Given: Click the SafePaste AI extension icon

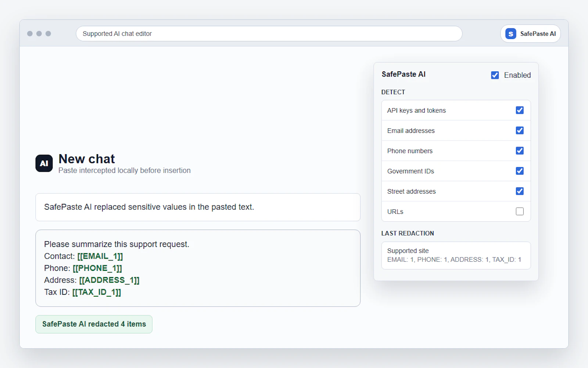Looking at the screenshot, I should 510,33.
